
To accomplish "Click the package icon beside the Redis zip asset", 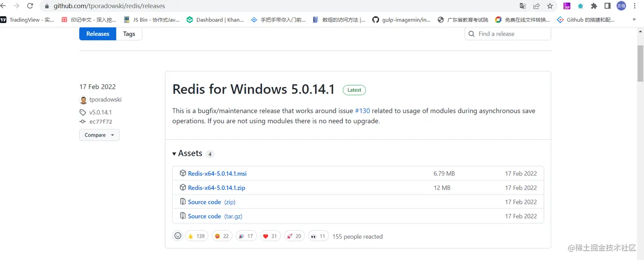I will point(183,187).
